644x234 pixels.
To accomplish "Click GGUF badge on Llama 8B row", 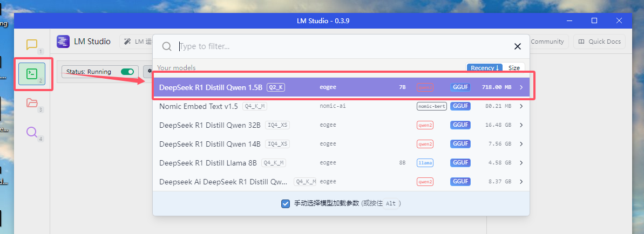I will pyautogui.click(x=460, y=163).
